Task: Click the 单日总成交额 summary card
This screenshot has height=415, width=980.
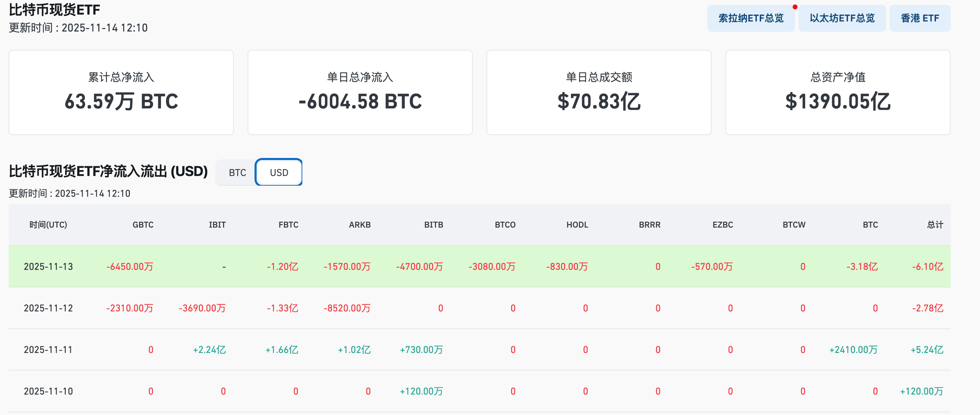Action: click(x=599, y=92)
